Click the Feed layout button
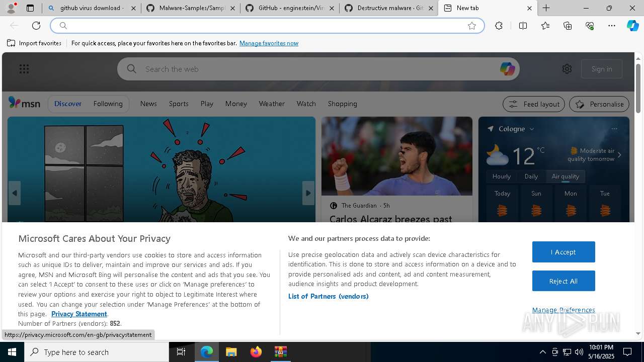Screen dimensions: 644x362 pyautogui.click(x=534, y=104)
